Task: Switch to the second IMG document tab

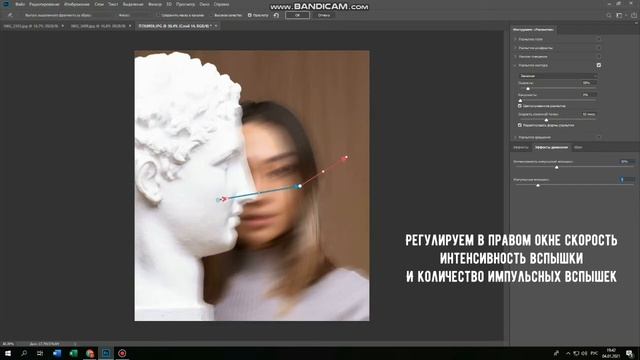Action: coord(98,26)
